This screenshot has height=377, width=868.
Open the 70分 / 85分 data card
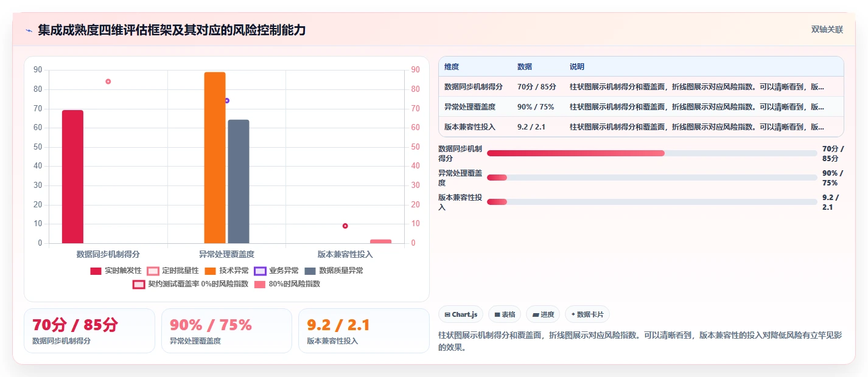(89, 331)
